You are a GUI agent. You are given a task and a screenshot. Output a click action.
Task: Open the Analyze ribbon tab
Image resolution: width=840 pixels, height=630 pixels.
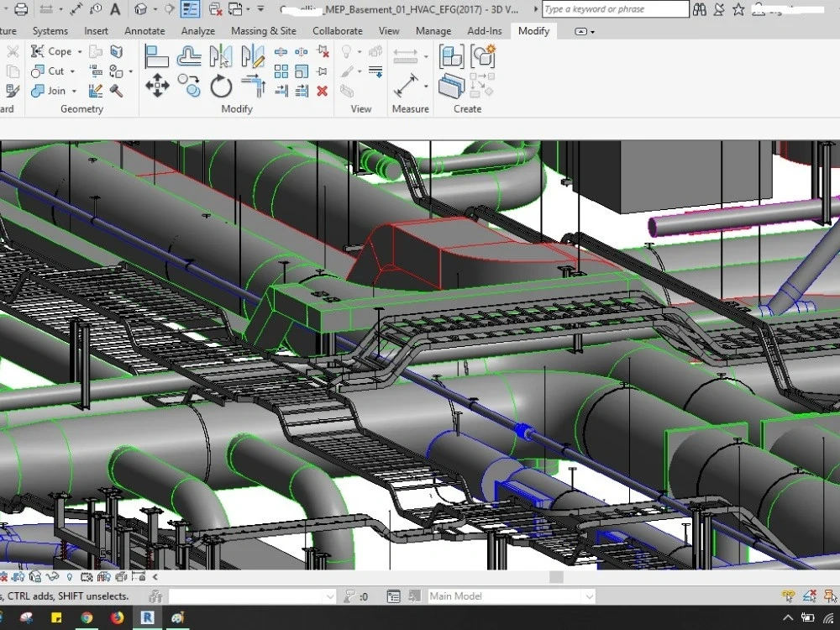197,31
